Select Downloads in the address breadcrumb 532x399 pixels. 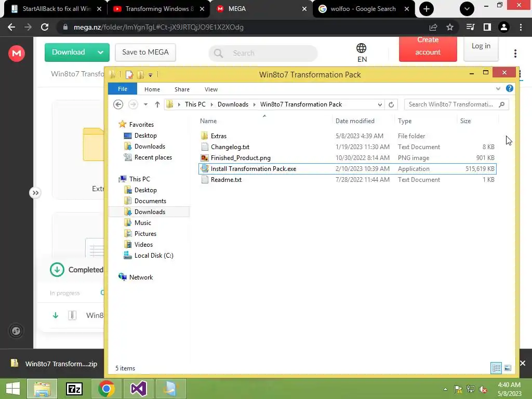(x=233, y=104)
